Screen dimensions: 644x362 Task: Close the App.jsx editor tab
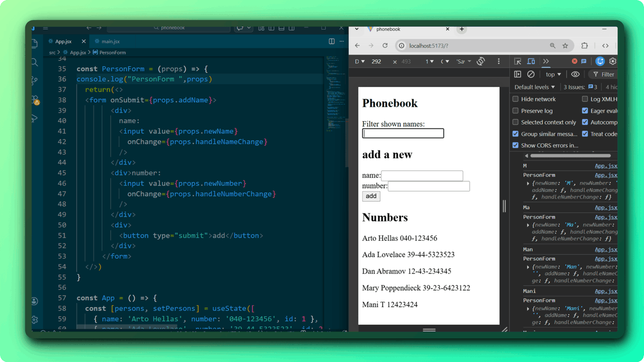84,41
